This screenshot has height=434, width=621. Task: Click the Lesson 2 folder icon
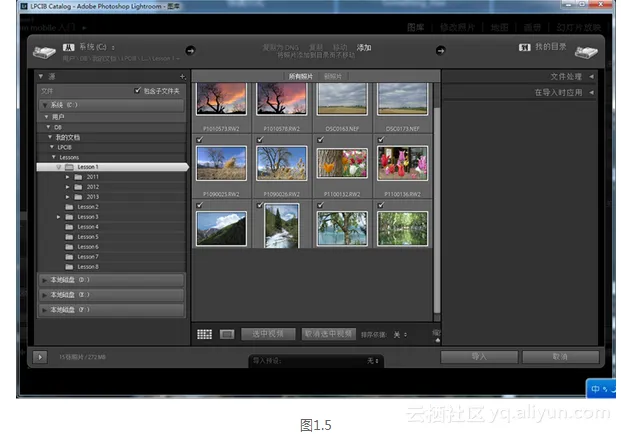click(69, 207)
